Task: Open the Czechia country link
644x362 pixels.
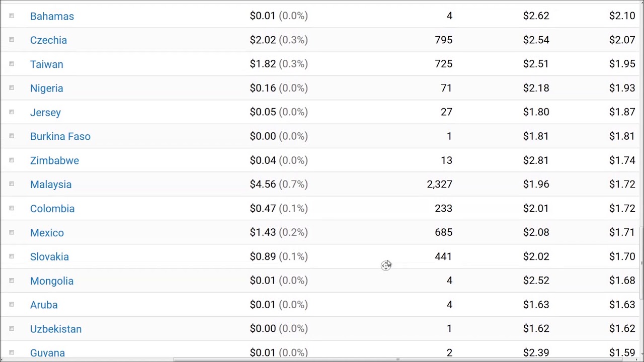Action: point(48,40)
